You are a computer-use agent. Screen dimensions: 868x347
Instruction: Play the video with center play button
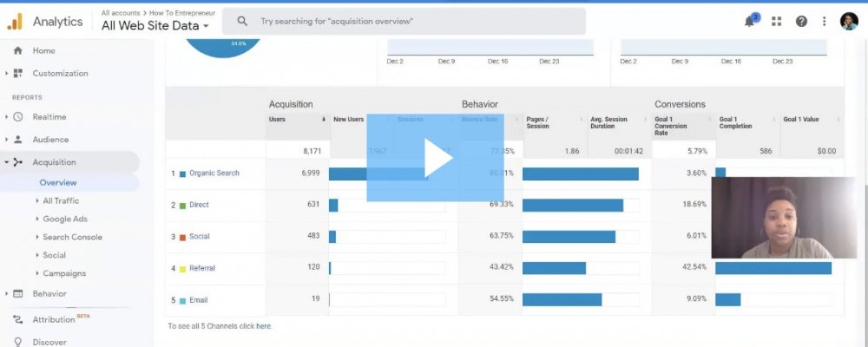pos(435,158)
